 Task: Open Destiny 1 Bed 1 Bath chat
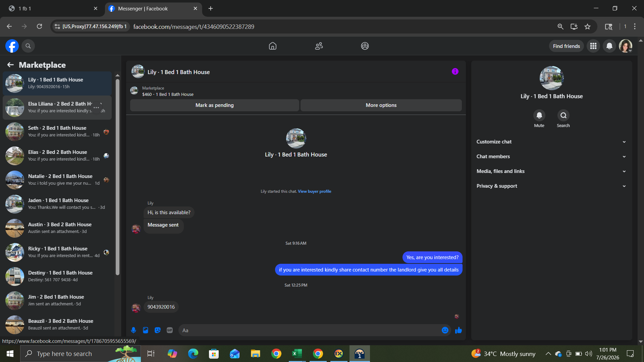(57, 276)
